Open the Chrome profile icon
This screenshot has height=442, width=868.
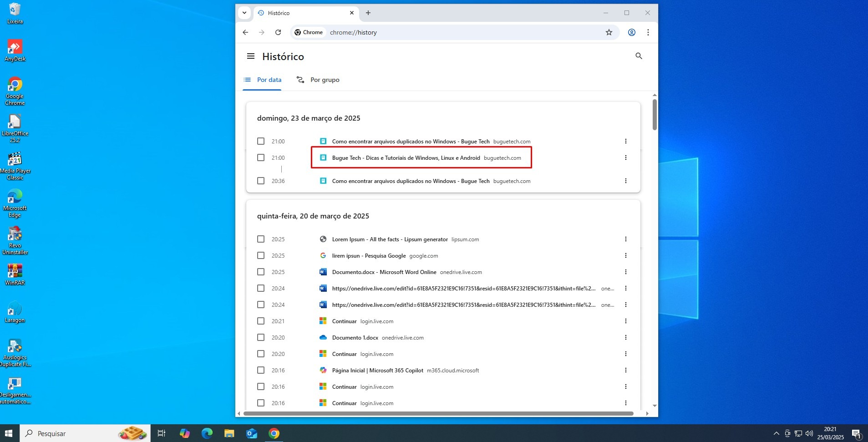(631, 32)
